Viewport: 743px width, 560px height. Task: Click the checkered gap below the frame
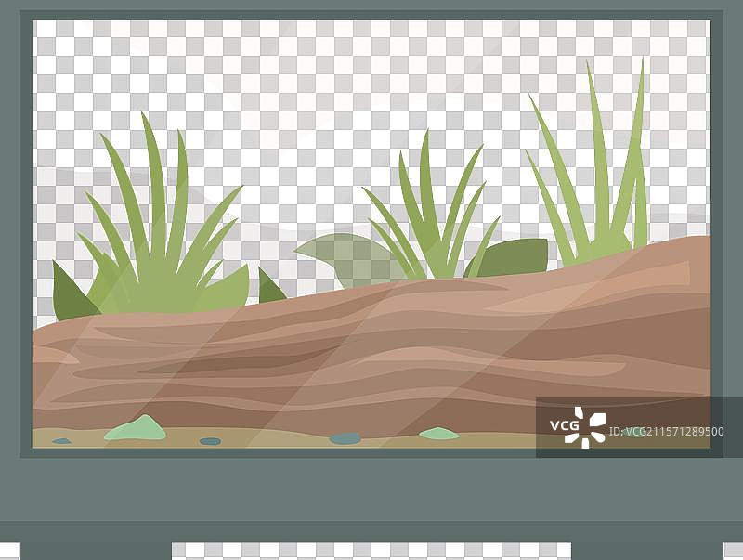pyautogui.click(x=371, y=551)
